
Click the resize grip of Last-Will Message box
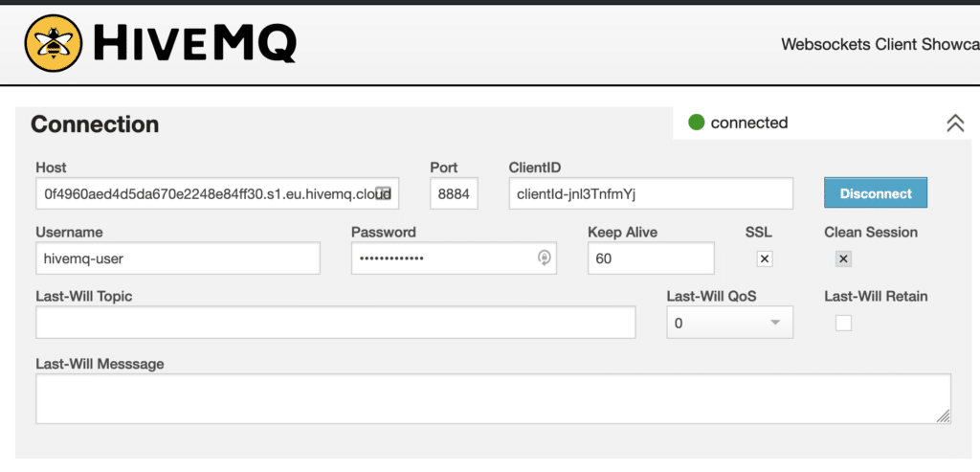943,416
